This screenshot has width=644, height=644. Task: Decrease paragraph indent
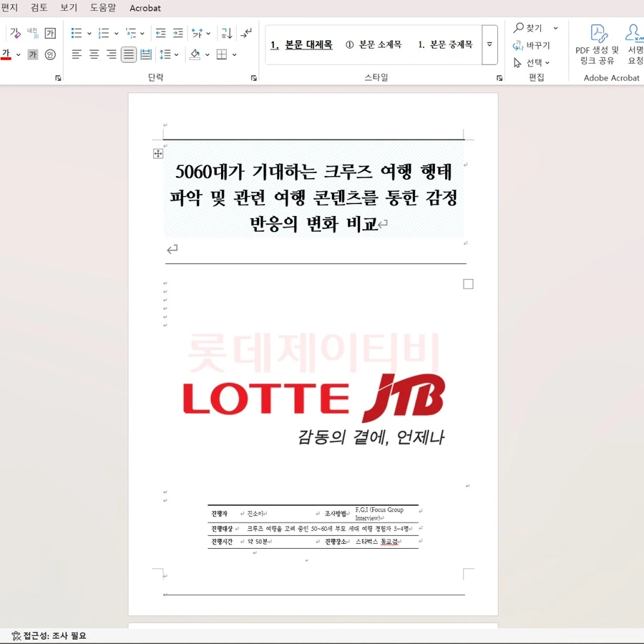160,33
